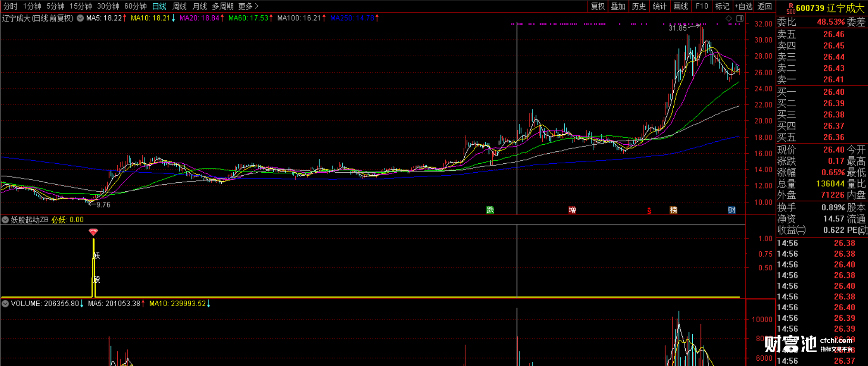This screenshot has width=868, height=366.
Task: Click the red 增 event marker
Action: [572, 210]
